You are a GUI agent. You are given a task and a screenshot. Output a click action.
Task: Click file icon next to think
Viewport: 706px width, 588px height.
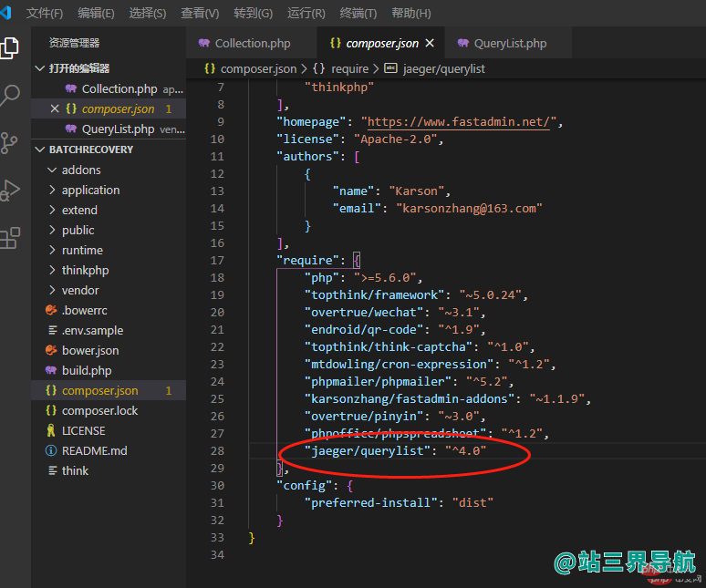(52, 470)
